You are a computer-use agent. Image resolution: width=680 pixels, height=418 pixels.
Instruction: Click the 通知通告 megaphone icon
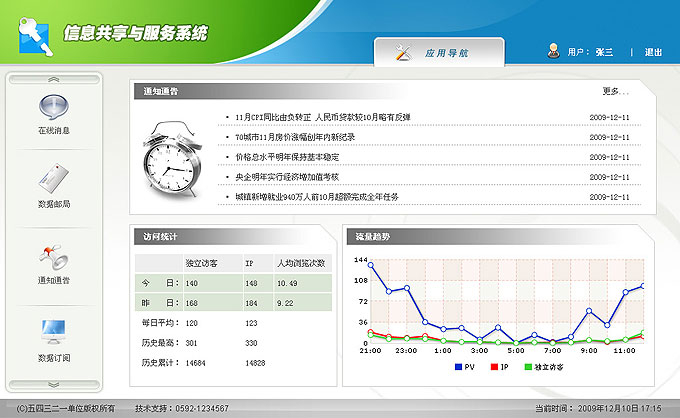pos(54,256)
